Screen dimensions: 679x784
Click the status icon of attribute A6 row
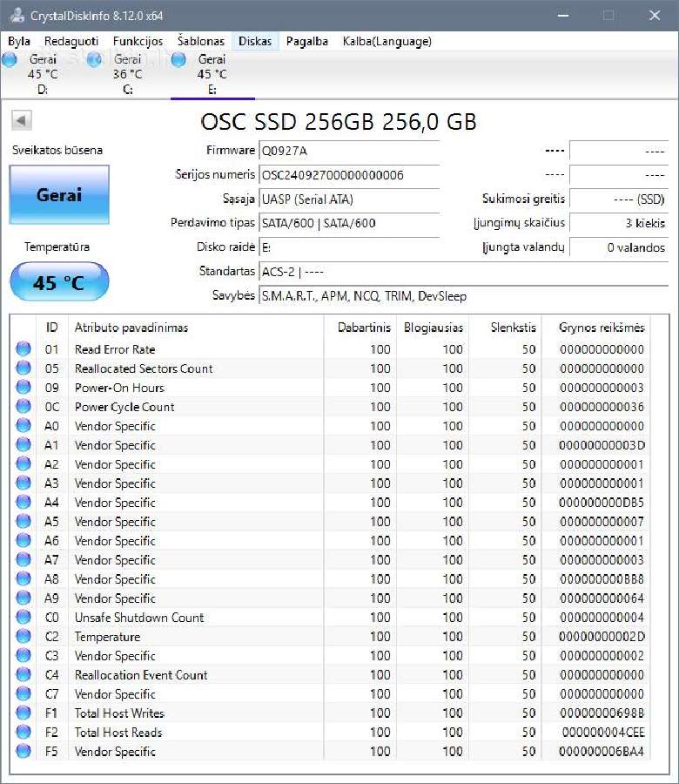24,540
